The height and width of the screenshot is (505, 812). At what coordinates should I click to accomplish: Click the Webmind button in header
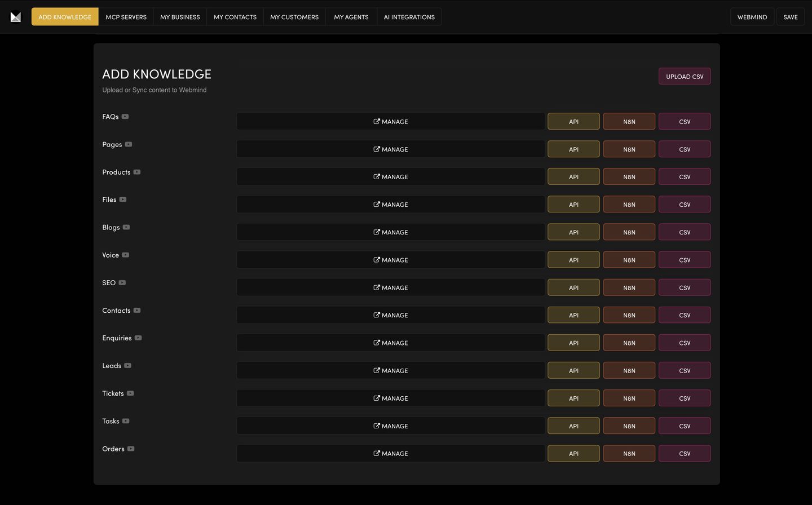(752, 17)
